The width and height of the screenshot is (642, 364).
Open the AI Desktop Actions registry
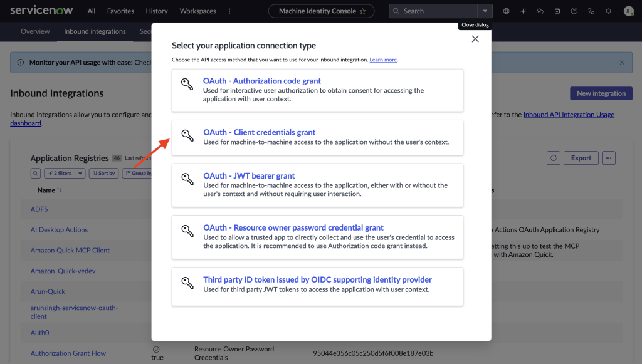pos(59,230)
